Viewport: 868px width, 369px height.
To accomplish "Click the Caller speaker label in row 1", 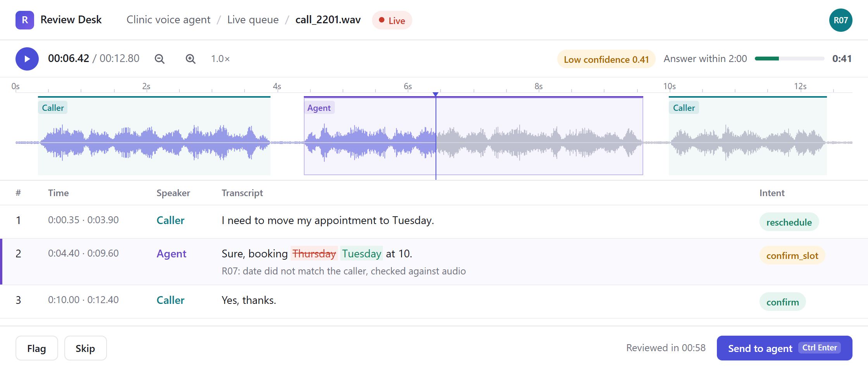I will coord(170,220).
